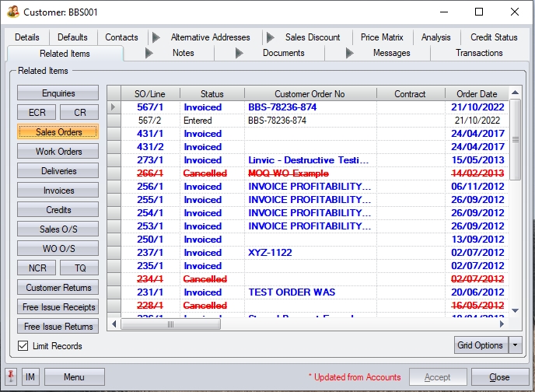Open the Price Matrix tab
The height and width of the screenshot is (392, 535).
382,37
